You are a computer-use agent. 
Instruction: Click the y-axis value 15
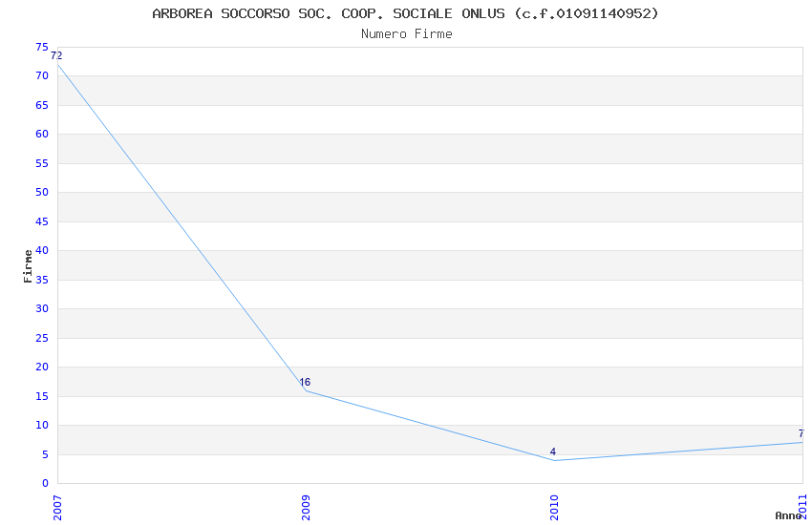point(42,396)
